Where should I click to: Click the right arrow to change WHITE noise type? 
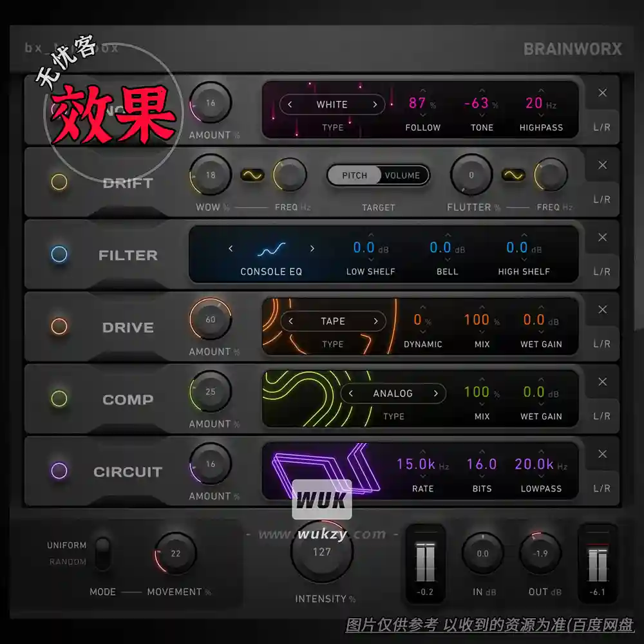pyautogui.click(x=374, y=104)
